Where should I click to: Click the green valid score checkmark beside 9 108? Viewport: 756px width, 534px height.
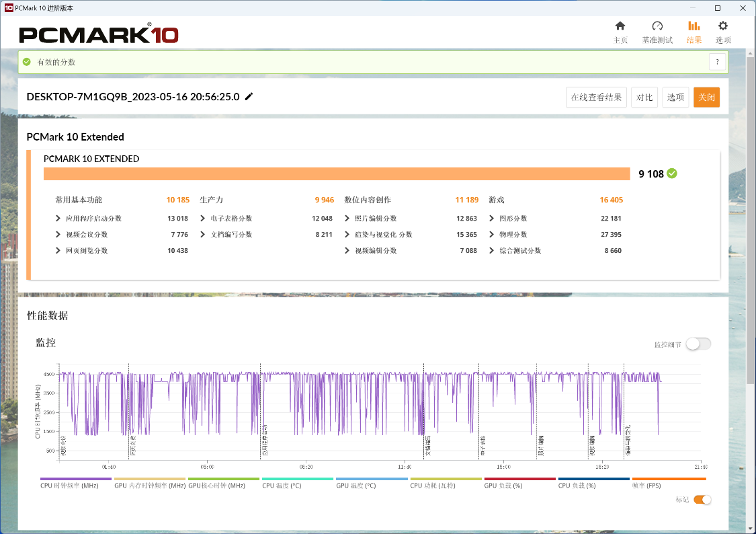(671, 174)
